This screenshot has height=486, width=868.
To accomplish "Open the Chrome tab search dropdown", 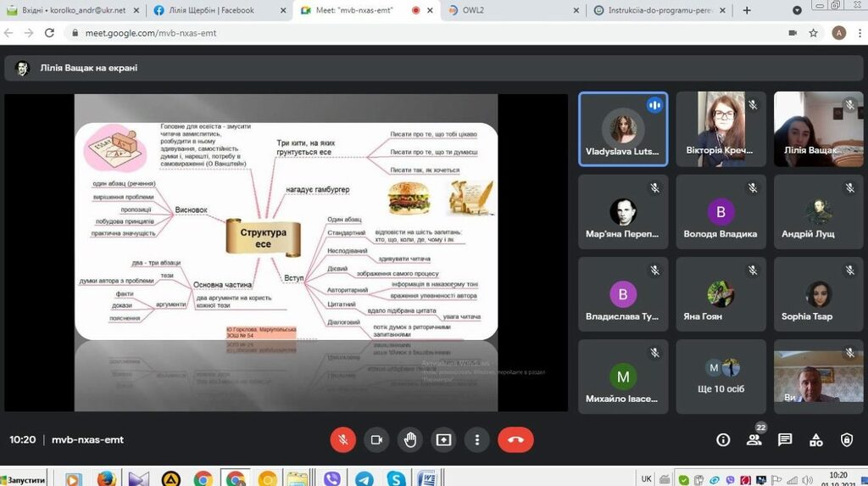I will (x=797, y=10).
